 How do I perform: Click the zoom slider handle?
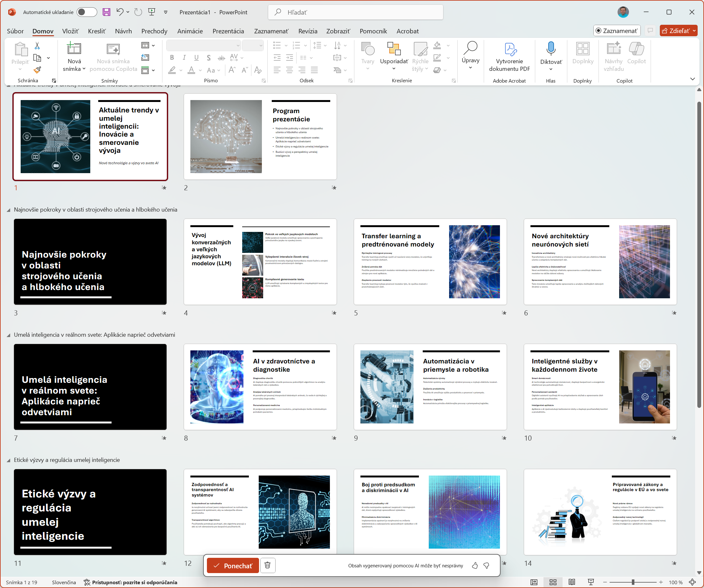pos(632,582)
